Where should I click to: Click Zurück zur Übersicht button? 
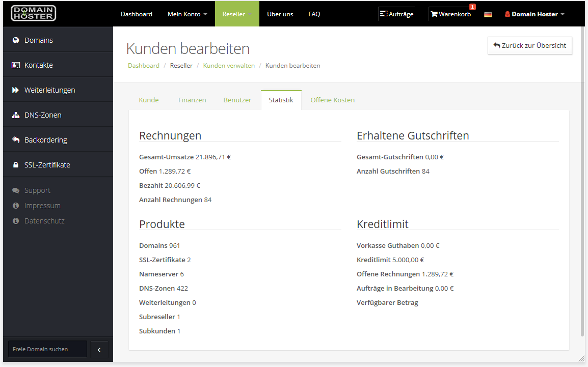click(530, 45)
